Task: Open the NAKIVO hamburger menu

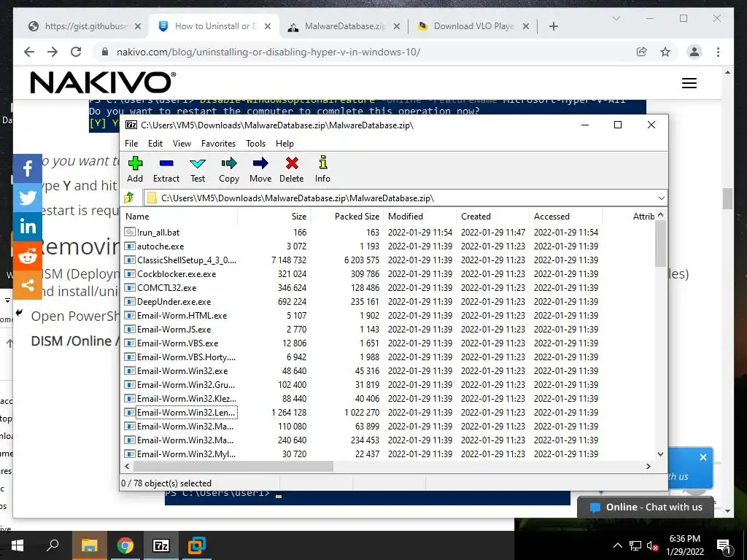Action: point(689,83)
